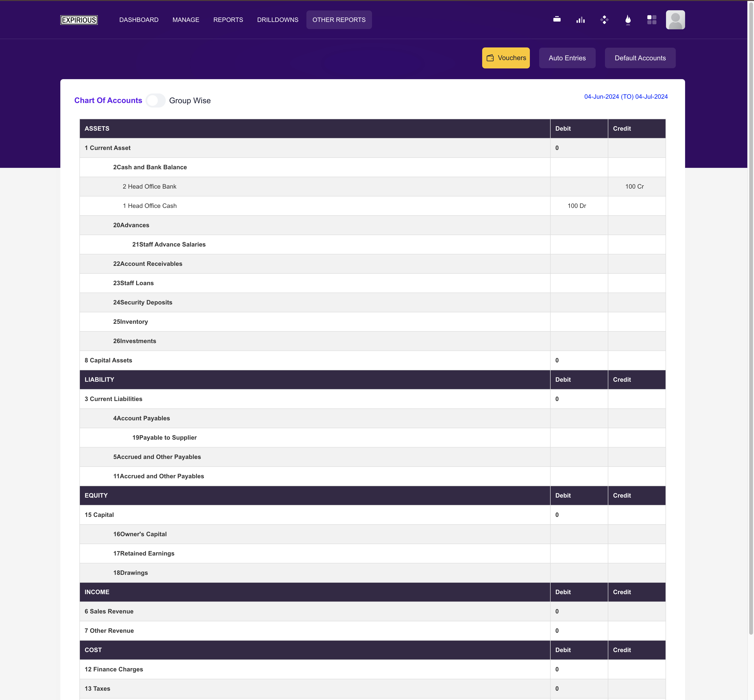The width and height of the screenshot is (754, 700).
Task: Select the 24Security Deposits row
Action: pyautogui.click(x=372, y=302)
